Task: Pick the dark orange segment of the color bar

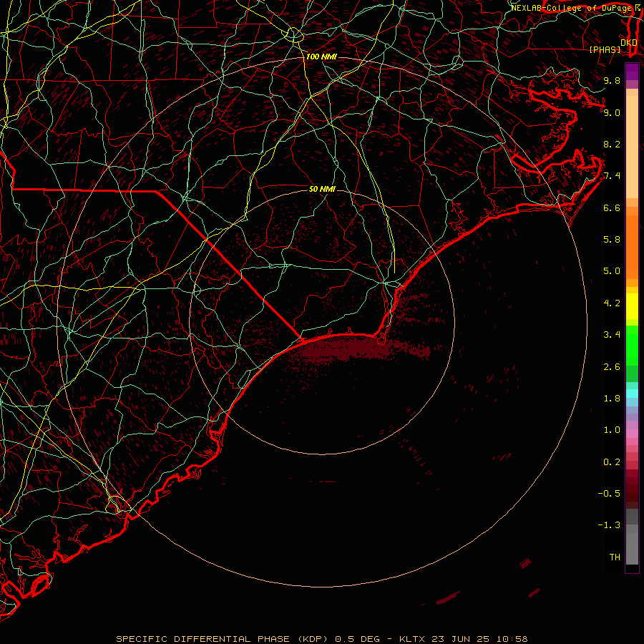Action: click(x=632, y=248)
